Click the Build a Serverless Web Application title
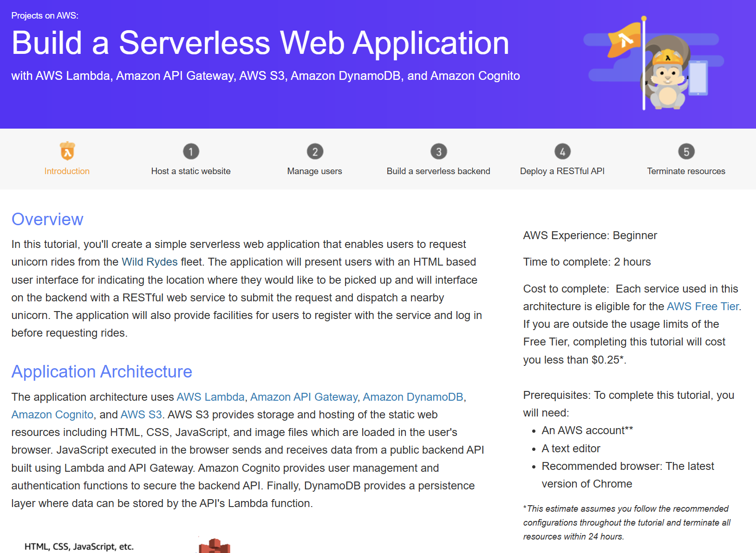The height and width of the screenshot is (553, 756). coord(260,43)
